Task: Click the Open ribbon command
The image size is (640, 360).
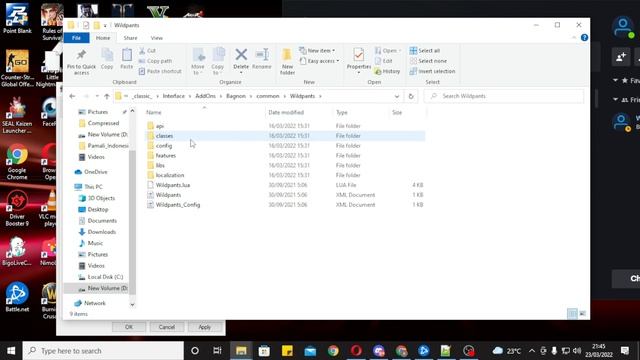Action: pyautogui.click(x=388, y=51)
